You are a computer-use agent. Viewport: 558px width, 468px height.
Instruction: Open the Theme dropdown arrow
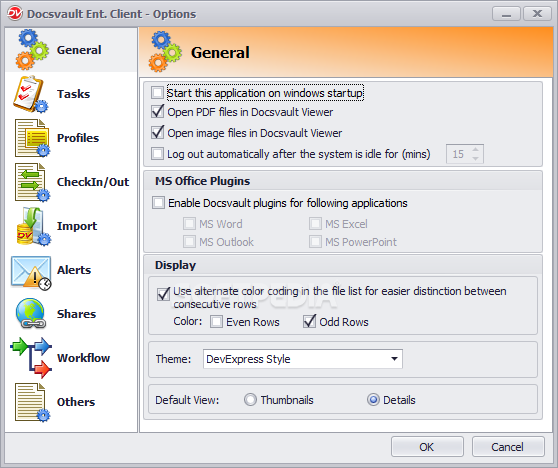(x=394, y=359)
